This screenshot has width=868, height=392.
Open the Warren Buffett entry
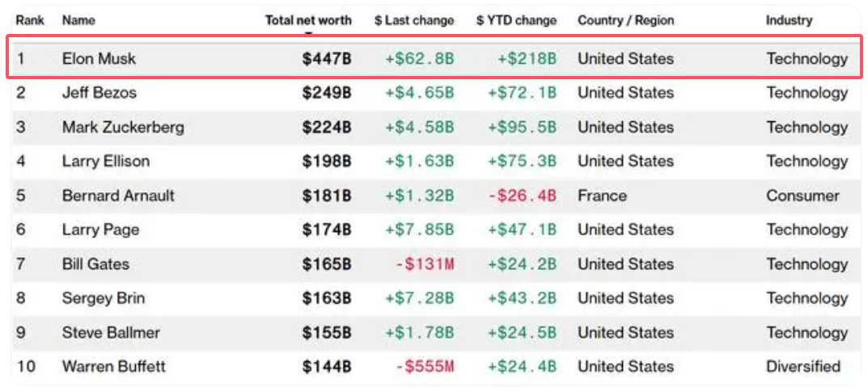coord(113,367)
